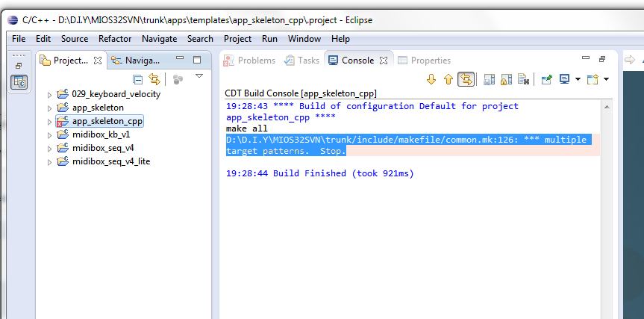This screenshot has width=644, height=319.
Task: Expand the midibox_seq_v4_lite project node
Action: [50, 162]
